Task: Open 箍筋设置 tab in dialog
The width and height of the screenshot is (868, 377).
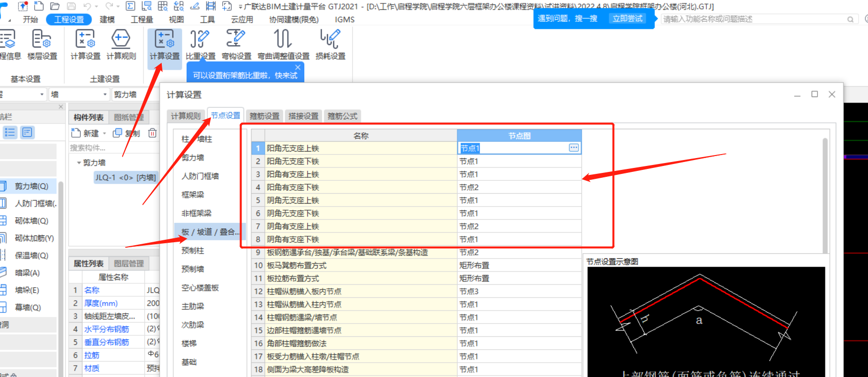Action: pos(264,116)
